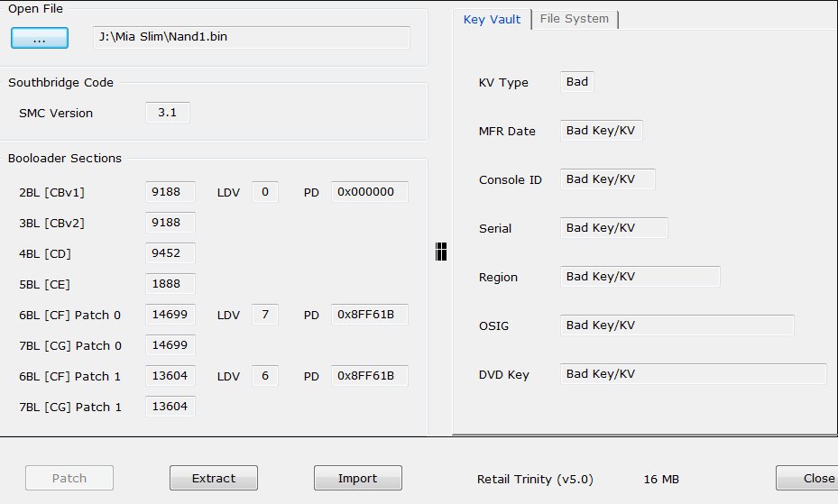Click the splitter grip between the panels
838x504 pixels.
[x=441, y=252]
